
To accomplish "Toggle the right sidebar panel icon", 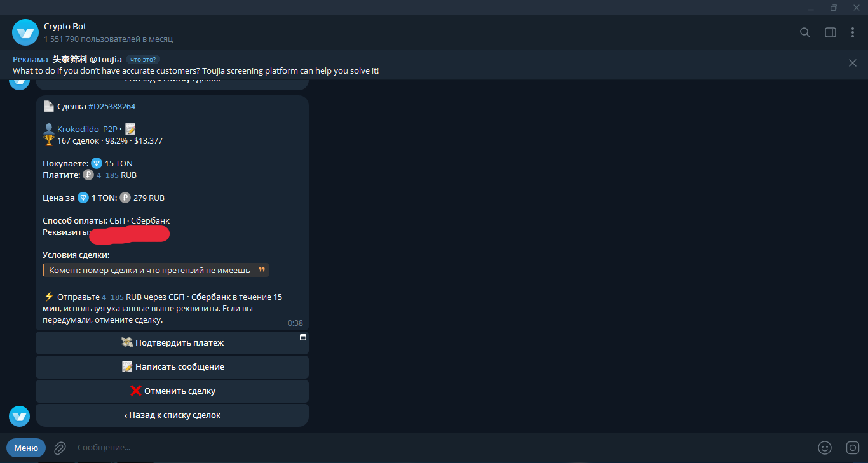I will click(831, 32).
